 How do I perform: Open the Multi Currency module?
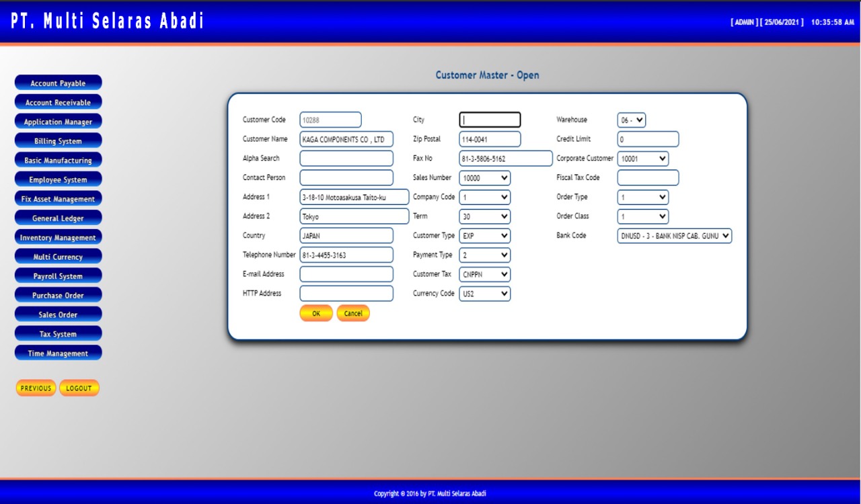coord(58,257)
